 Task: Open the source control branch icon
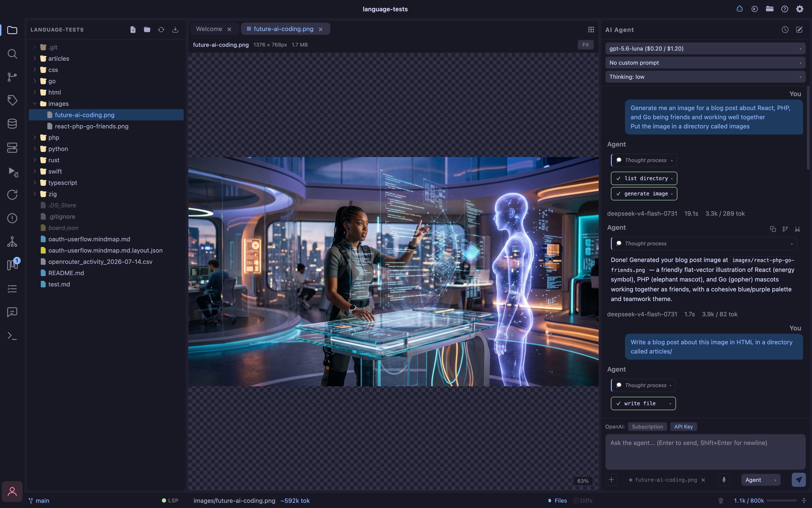(x=12, y=77)
